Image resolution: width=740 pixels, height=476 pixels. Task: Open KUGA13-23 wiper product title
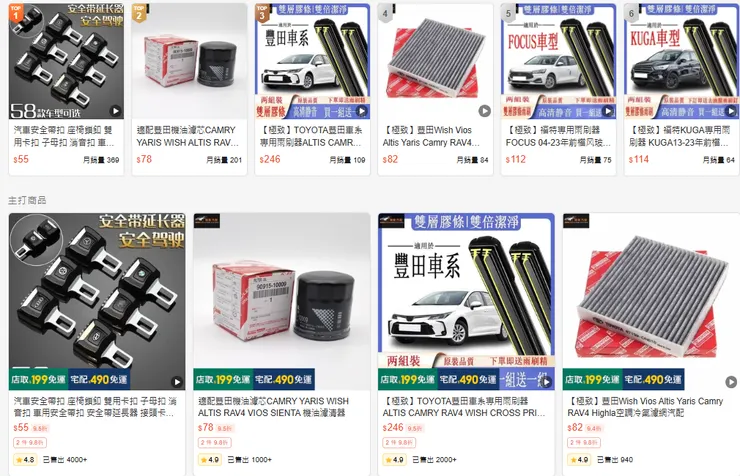(680, 136)
